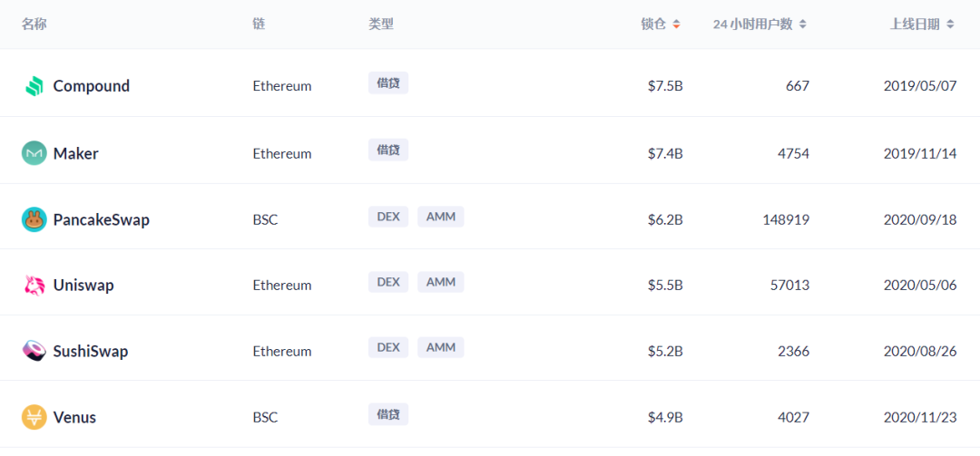Click the 借贷 tag in the Venus row
980x456 pixels.
click(x=388, y=414)
